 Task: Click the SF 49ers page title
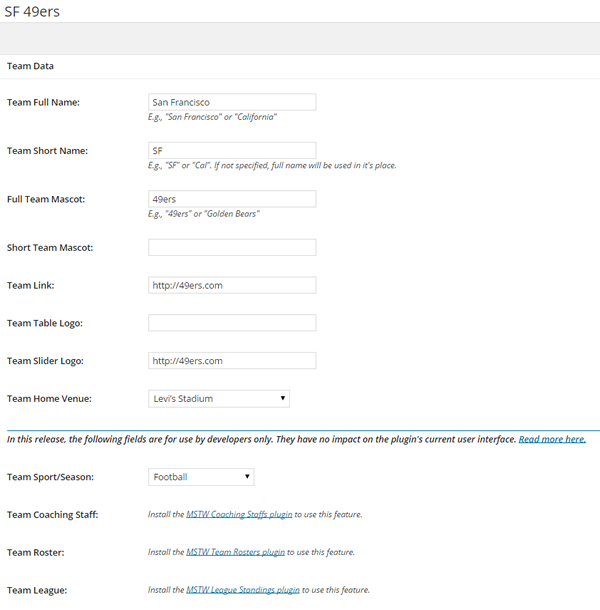(x=32, y=12)
